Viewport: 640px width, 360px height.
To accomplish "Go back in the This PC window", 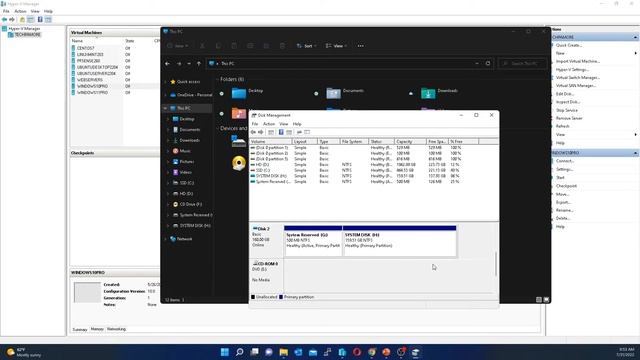I will pyautogui.click(x=168, y=64).
